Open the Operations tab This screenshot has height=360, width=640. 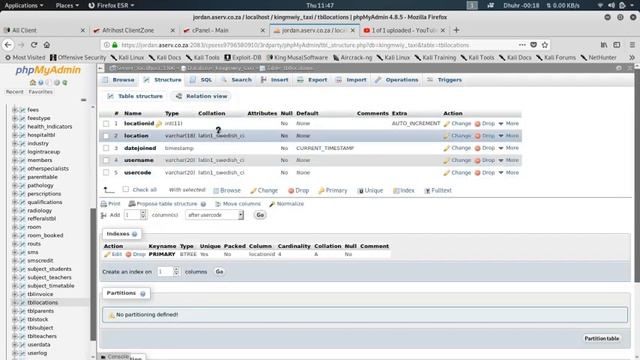click(x=397, y=80)
